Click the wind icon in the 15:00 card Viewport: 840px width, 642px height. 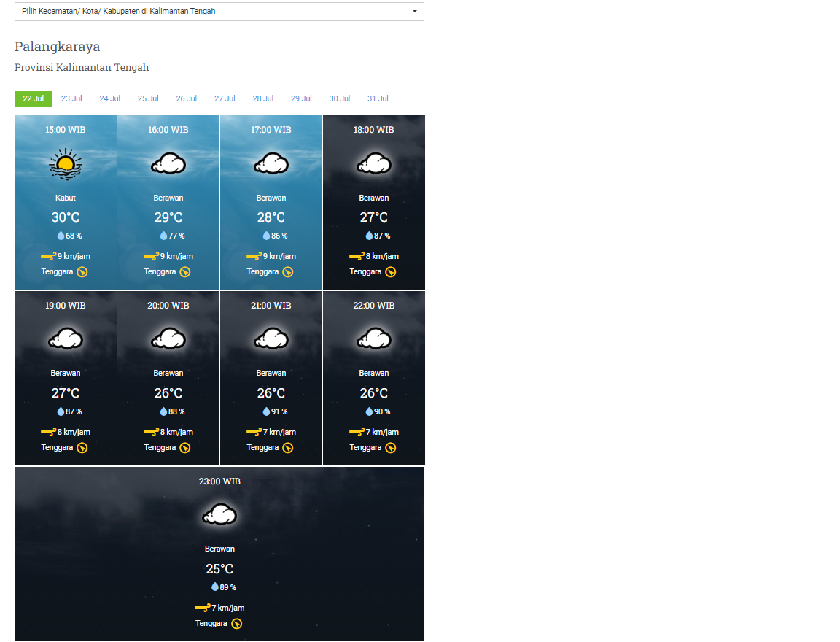click(x=48, y=256)
